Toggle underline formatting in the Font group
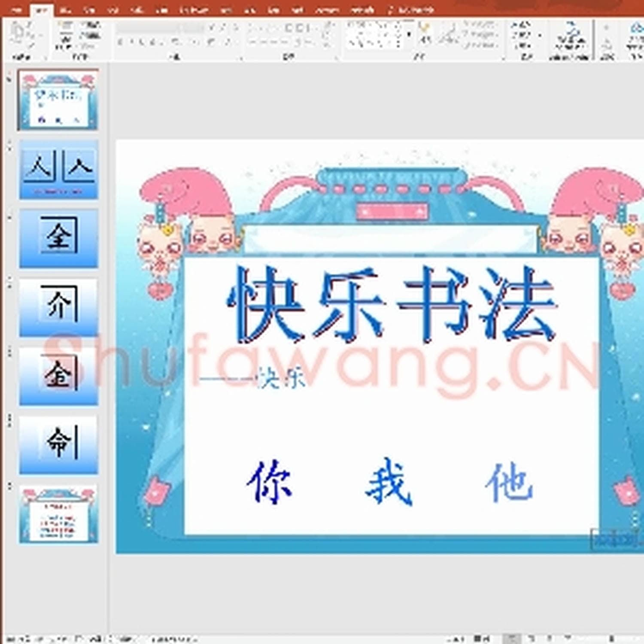The width and height of the screenshot is (644, 644). pos(142,42)
